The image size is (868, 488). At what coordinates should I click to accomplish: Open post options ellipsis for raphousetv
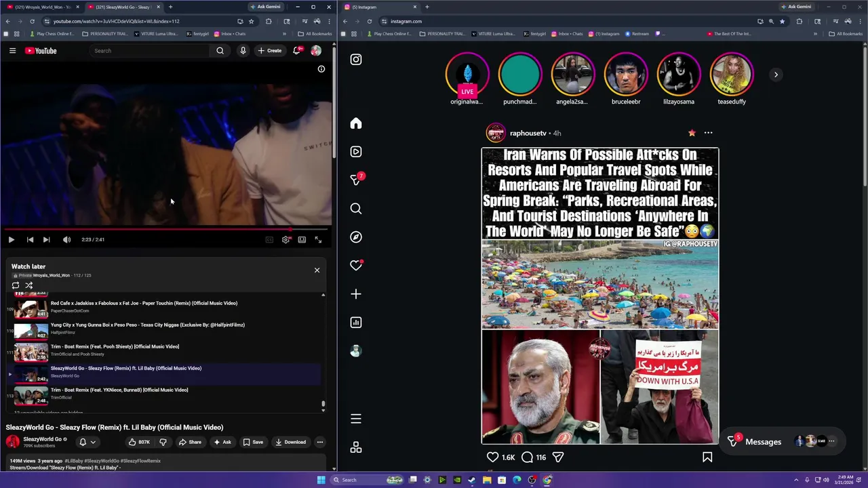[708, 133]
